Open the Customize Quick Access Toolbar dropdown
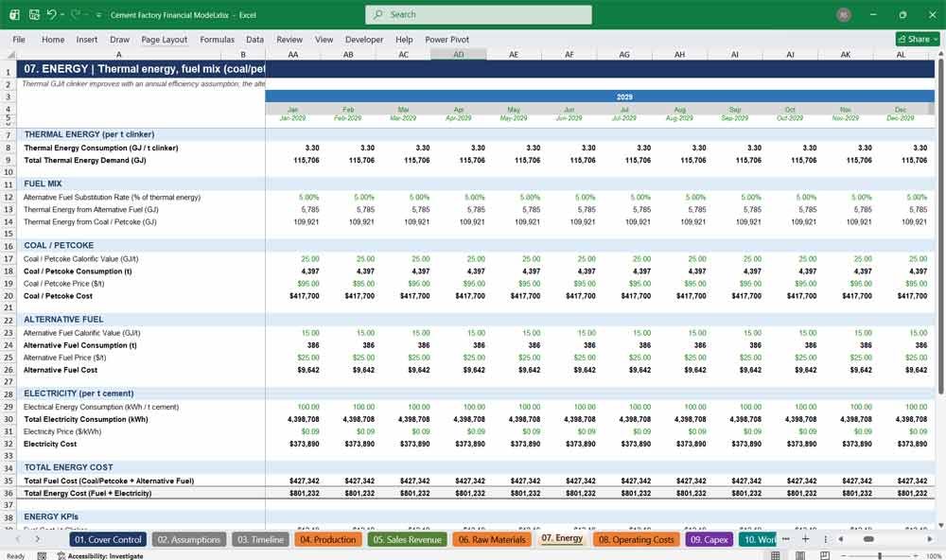The width and height of the screenshot is (946, 560). [x=98, y=15]
